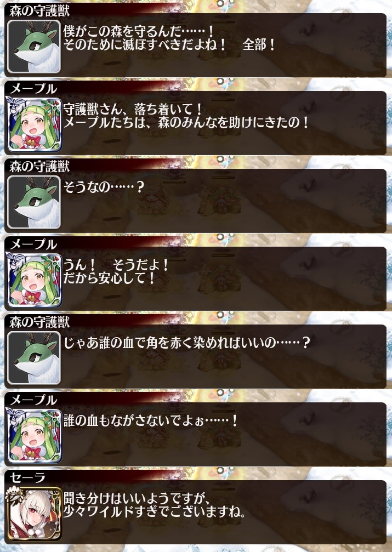Select the guardian deer portrait next to そうなの

(x=34, y=202)
